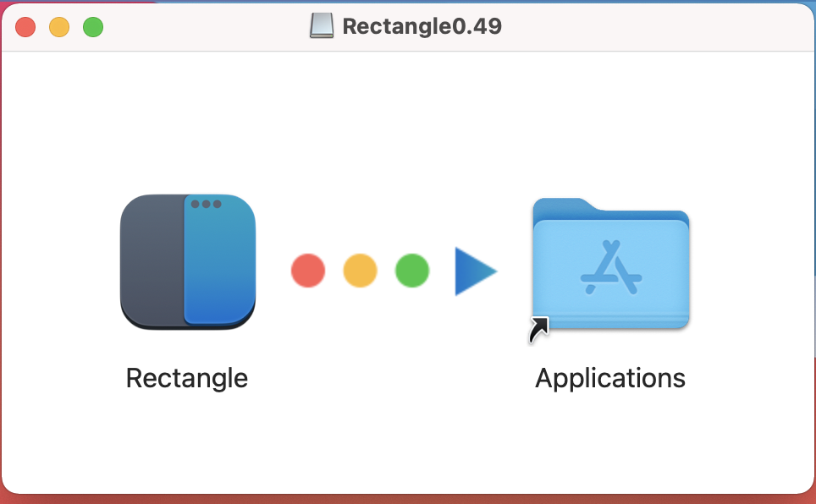Click the Rectangle0.49 window title text
Viewport: 816px width, 504px height.
tap(422, 26)
